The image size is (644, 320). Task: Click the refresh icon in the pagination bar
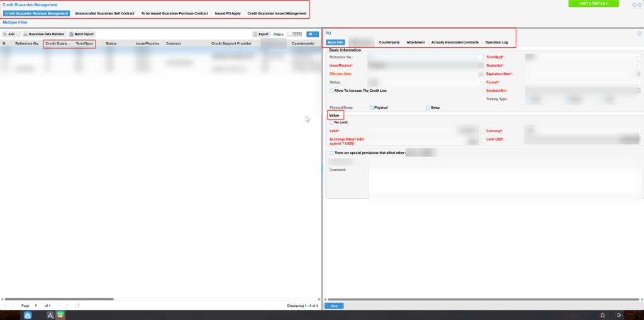tap(77, 306)
